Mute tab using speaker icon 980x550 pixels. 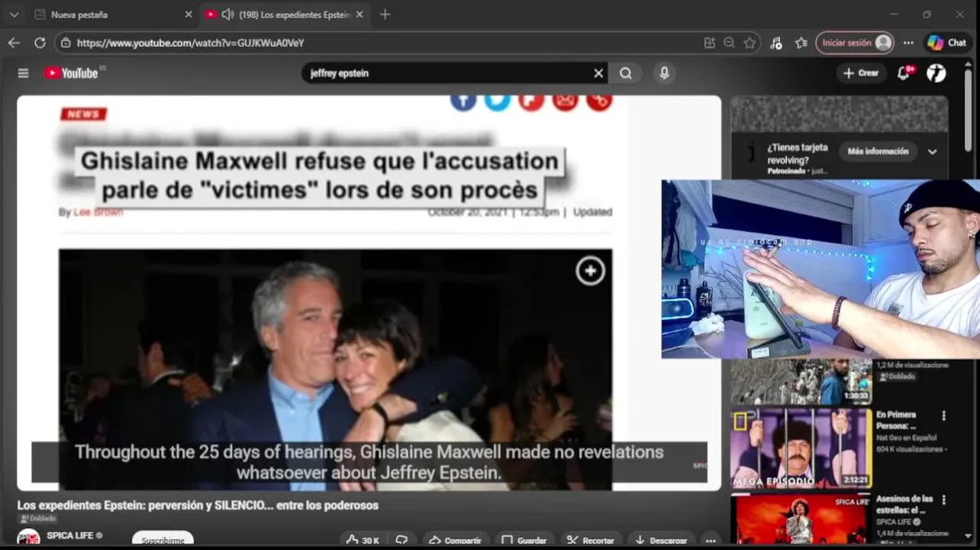(x=227, y=15)
